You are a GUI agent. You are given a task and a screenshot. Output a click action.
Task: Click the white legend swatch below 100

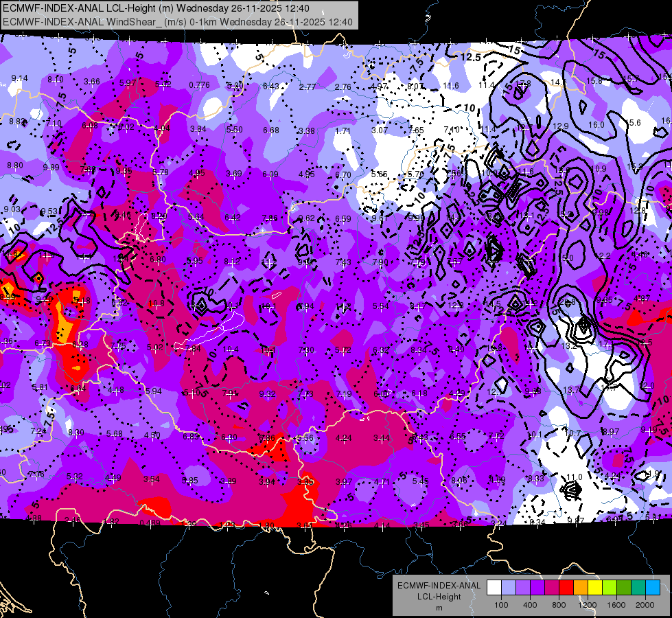click(x=494, y=588)
